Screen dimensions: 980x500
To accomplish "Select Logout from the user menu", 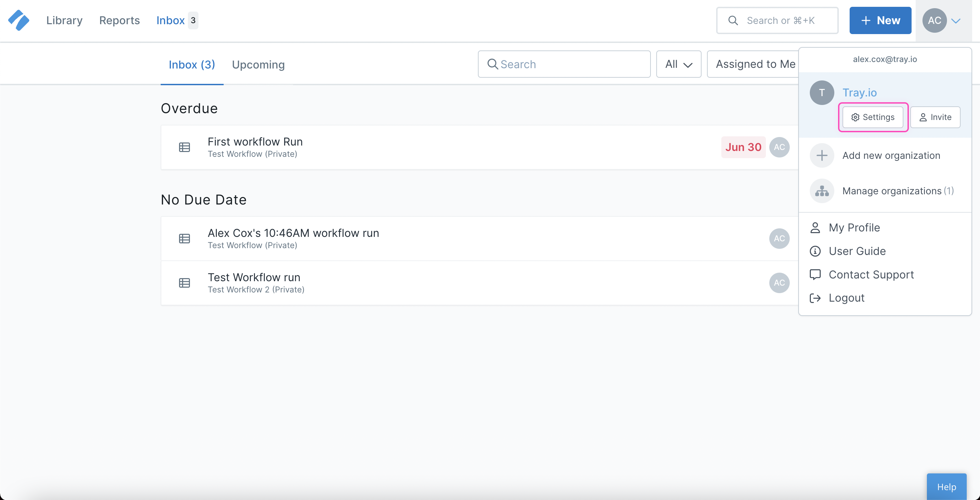I will pos(847,298).
